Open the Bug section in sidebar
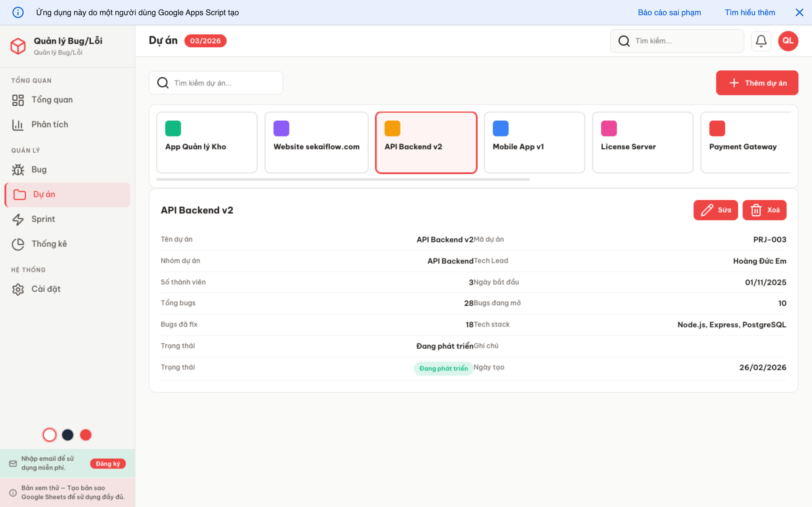This screenshot has width=812, height=507. pyautogui.click(x=39, y=169)
